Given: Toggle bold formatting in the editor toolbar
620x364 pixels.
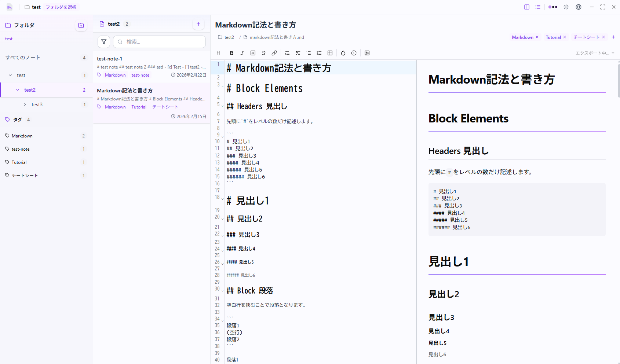Looking at the screenshot, I should (231, 53).
